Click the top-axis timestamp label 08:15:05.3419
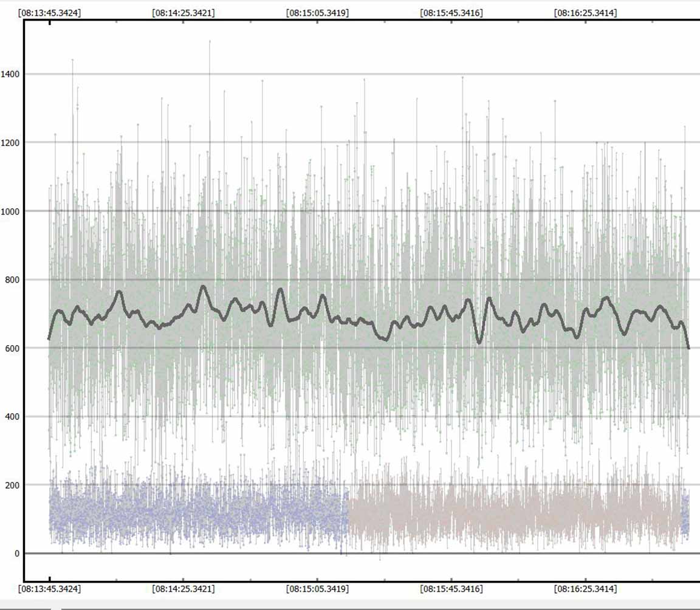700x610 pixels. point(317,13)
